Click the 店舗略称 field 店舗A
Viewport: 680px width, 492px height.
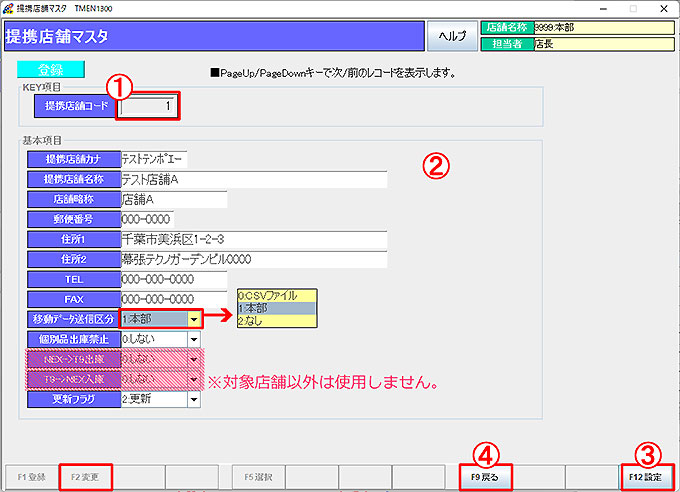pyautogui.click(x=174, y=199)
